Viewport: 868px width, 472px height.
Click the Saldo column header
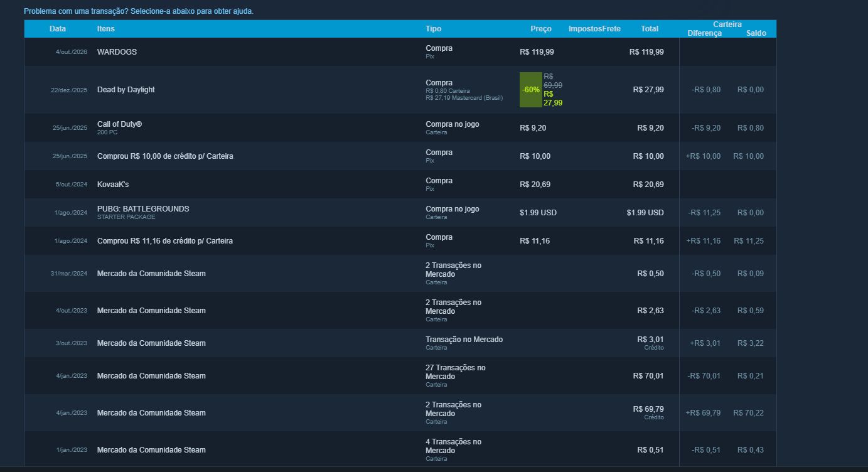coord(756,33)
